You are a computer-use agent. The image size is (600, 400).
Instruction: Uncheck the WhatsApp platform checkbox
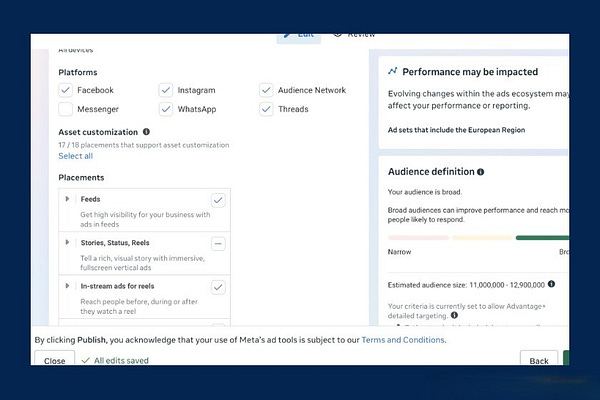pos(166,109)
